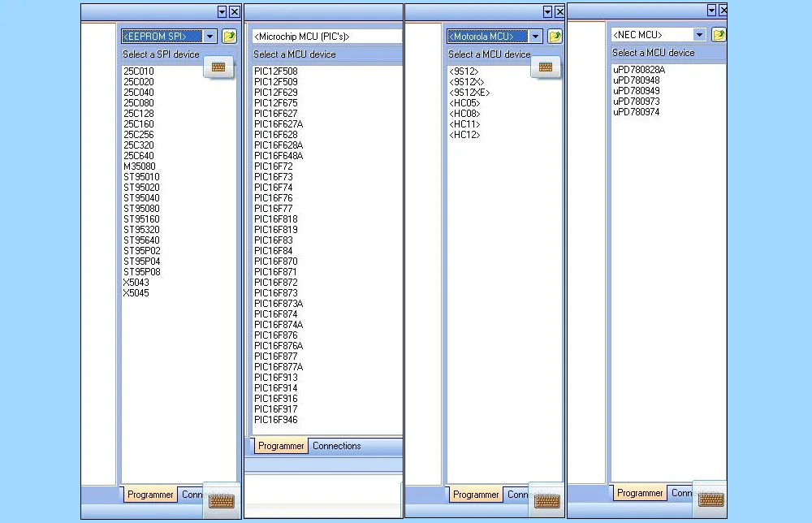Select ST95010 in the SPI device list
Screen dimensions: 812x523
[x=141, y=177]
